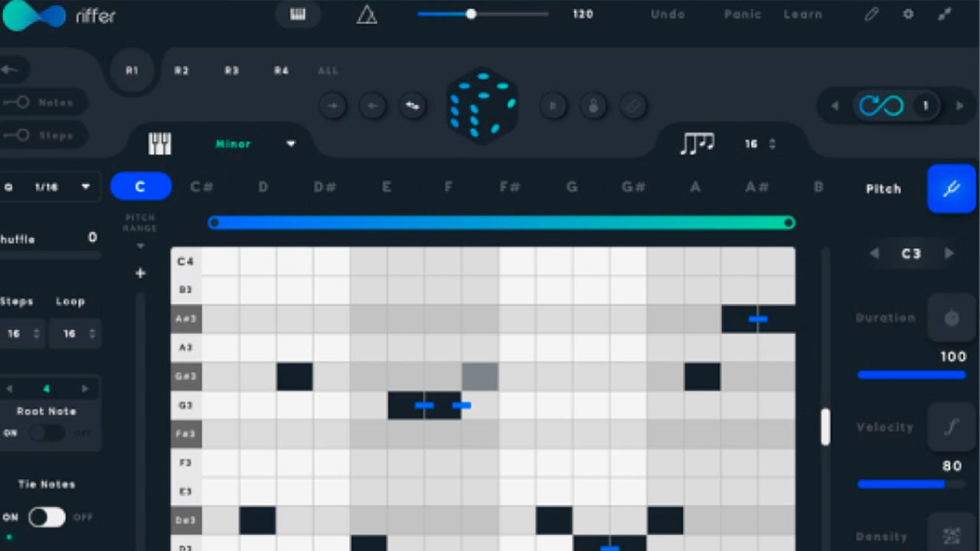Viewport: 980px width, 551px height.
Task: Click the grid vertical scrollbar handle
Action: point(825,427)
